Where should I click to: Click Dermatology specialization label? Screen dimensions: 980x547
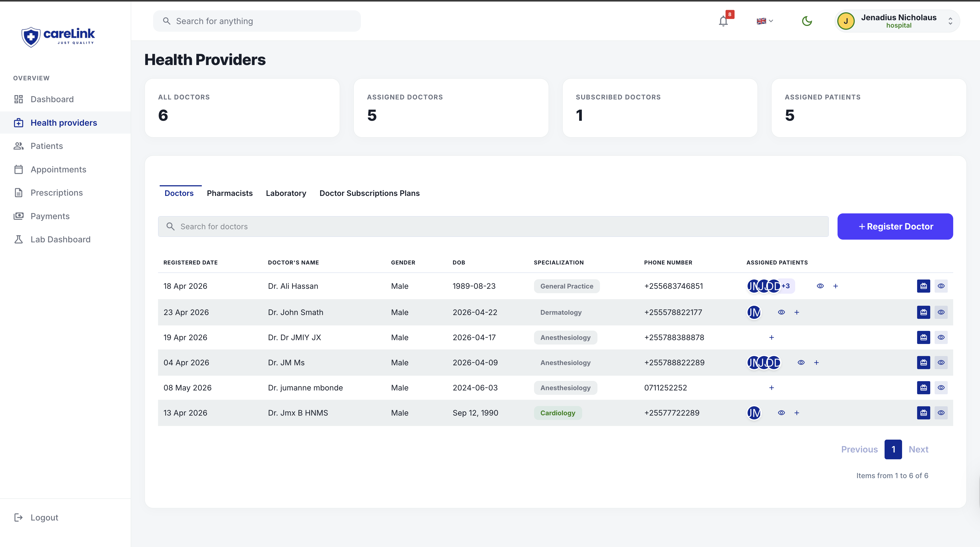tap(561, 313)
